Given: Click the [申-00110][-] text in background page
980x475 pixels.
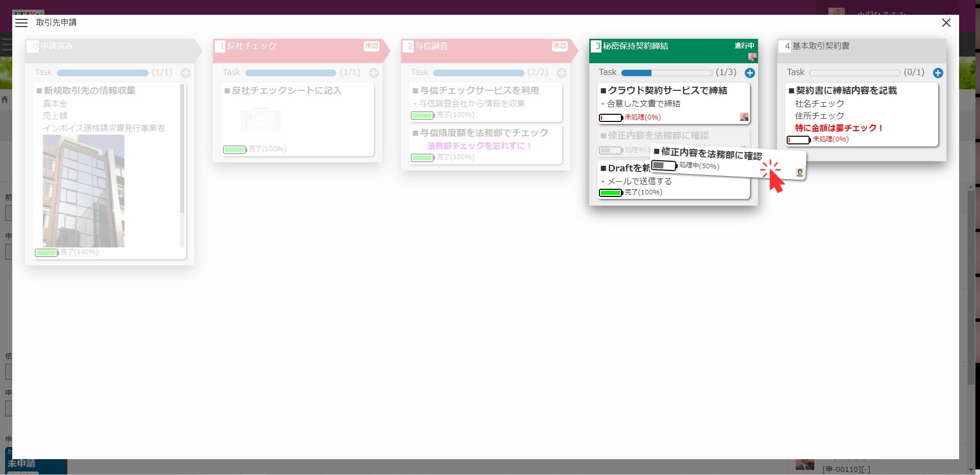Looking at the screenshot, I should tap(846, 469).
